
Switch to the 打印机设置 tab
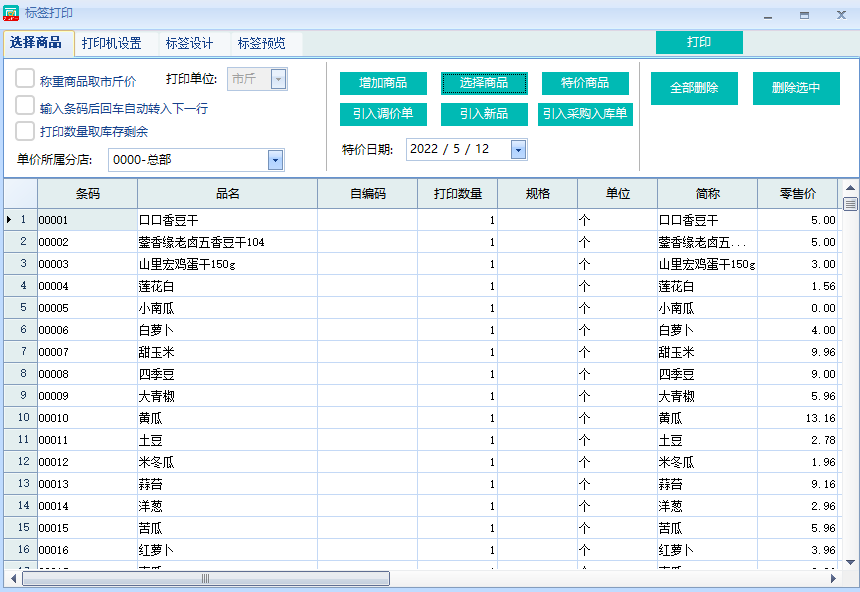click(112, 43)
